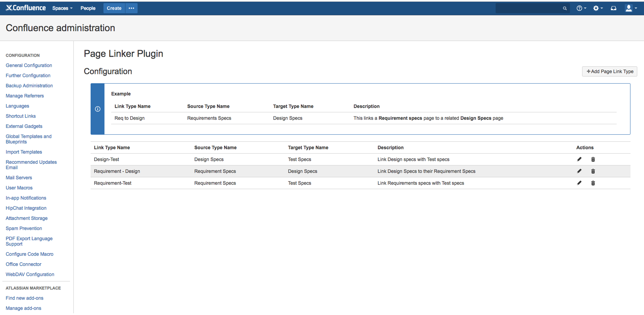644x315 pixels.
Task: Open the user profile avatar menu
Action: click(x=631, y=8)
